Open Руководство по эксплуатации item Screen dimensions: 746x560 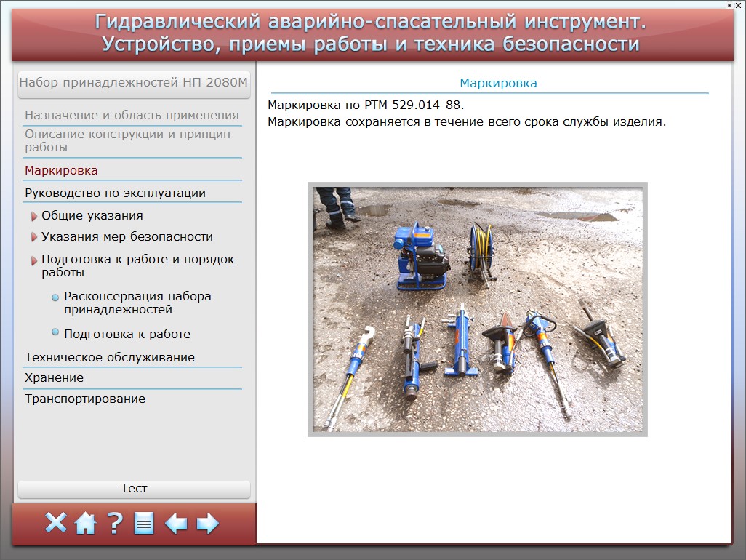(115, 193)
